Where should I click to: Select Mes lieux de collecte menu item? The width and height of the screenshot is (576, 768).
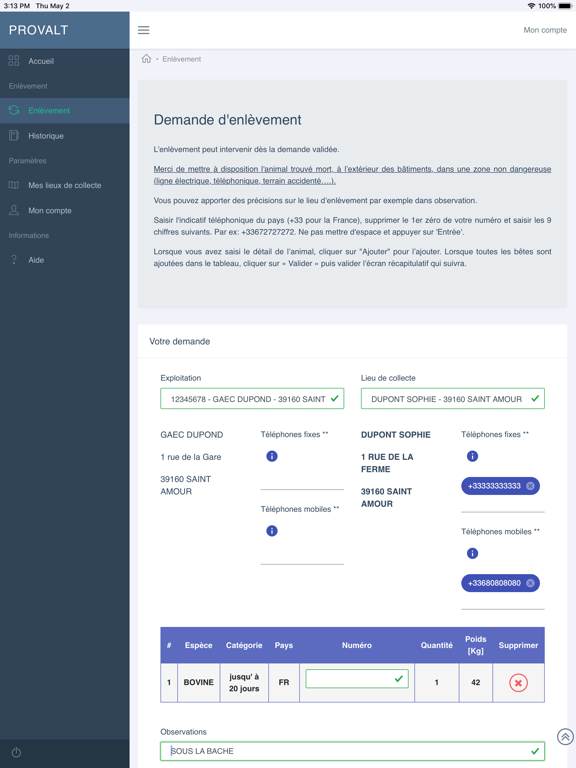[65, 185]
